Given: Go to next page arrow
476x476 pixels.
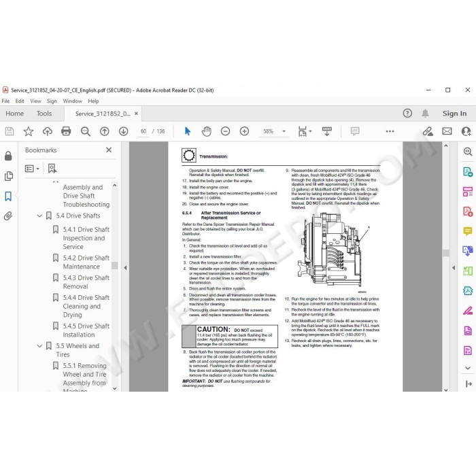Looking at the screenshot, I should pos(123,131).
